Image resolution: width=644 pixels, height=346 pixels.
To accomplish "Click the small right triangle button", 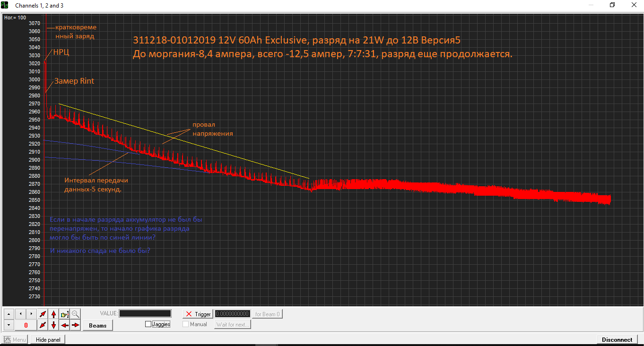I will 31,314.
